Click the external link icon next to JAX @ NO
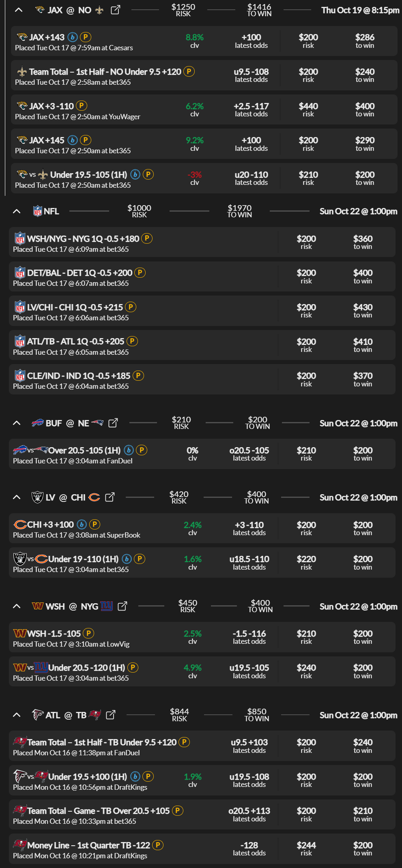 coord(115,10)
